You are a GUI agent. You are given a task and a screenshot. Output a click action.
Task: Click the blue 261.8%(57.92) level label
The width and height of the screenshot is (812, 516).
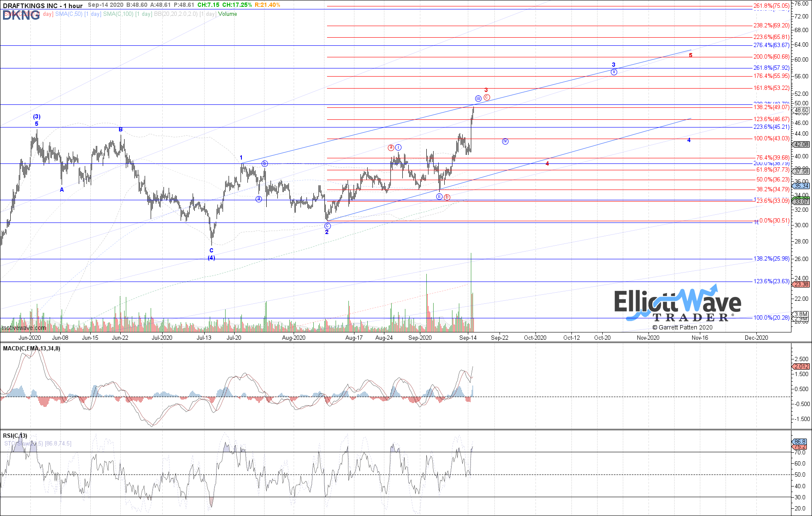pyautogui.click(x=771, y=68)
